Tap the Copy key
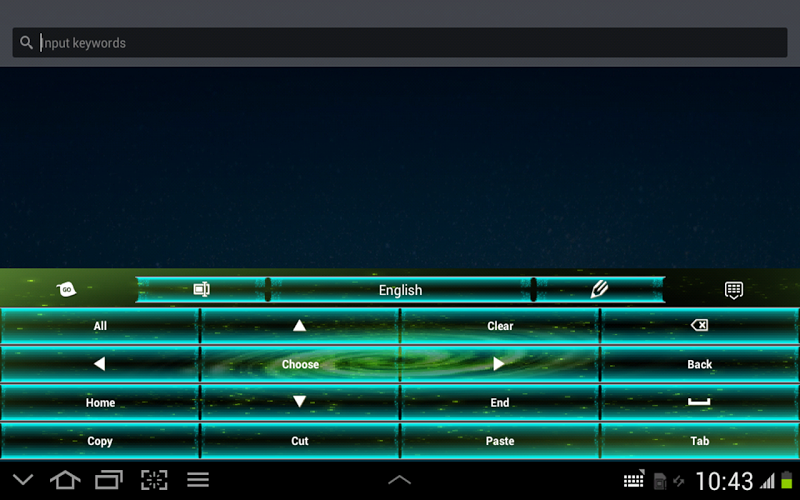Screen dimensions: 800x500 (100, 441)
